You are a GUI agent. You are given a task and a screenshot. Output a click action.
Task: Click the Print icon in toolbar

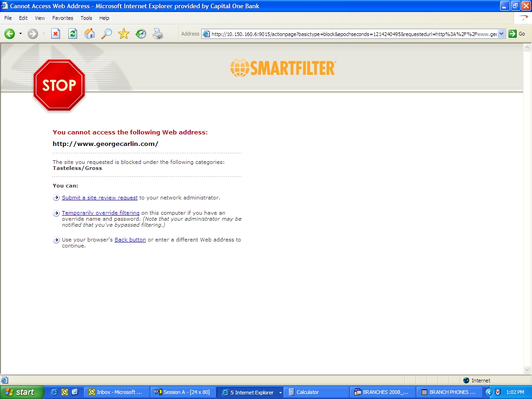pyautogui.click(x=158, y=34)
